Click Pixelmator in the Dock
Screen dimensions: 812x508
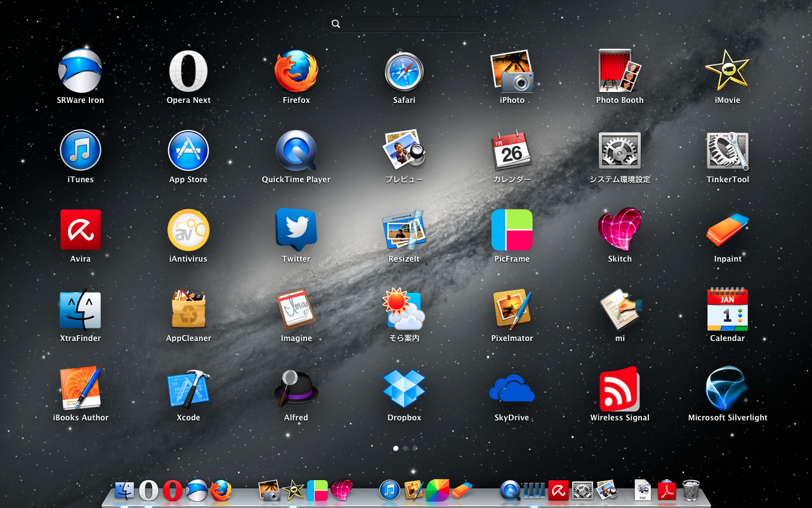point(414,490)
